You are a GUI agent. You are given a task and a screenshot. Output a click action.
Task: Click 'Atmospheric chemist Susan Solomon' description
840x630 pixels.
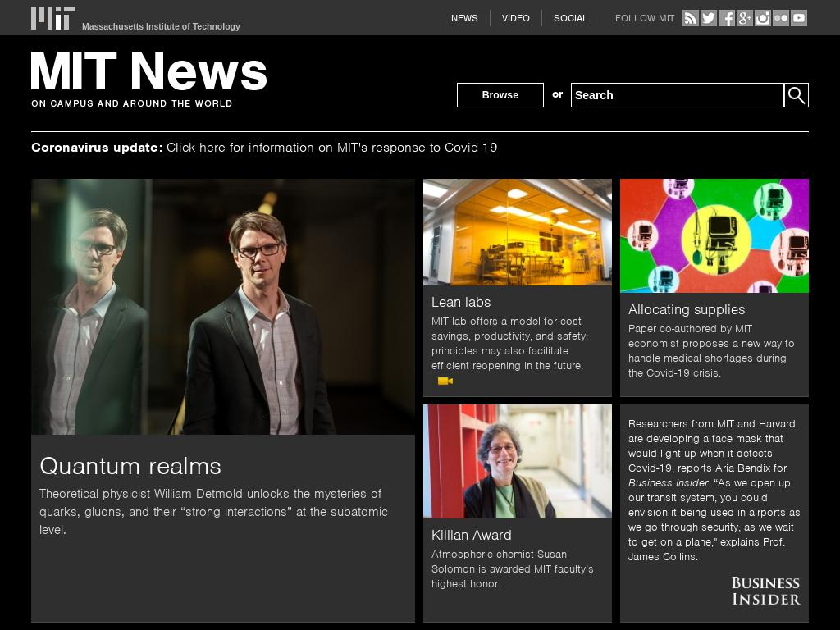(x=513, y=569)
